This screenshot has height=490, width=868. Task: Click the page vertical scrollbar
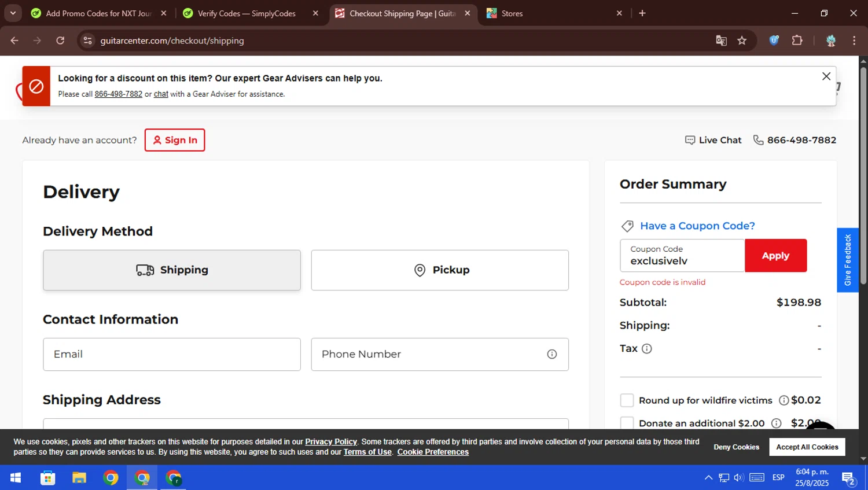coord(863,176)
